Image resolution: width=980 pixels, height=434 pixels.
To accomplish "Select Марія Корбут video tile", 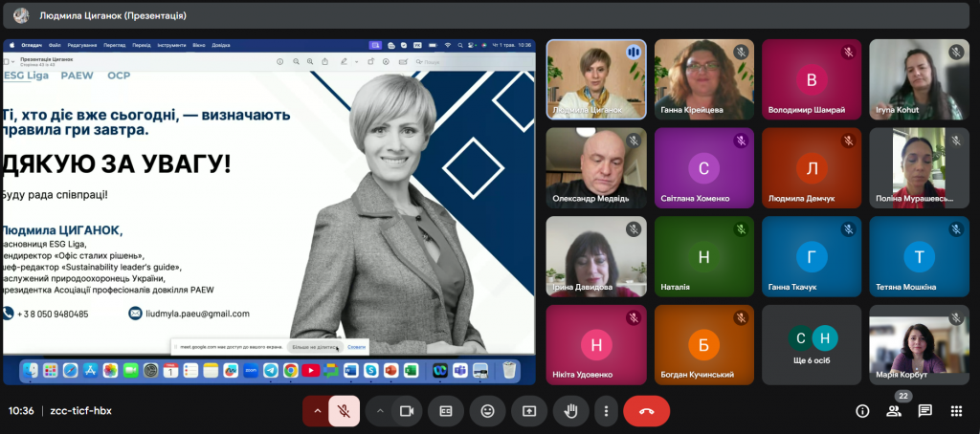I will (x=920, y=345).
